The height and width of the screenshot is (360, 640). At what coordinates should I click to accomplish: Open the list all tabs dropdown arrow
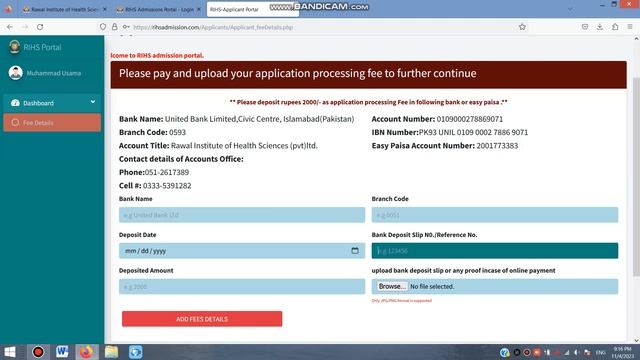(x=570, y=9)
